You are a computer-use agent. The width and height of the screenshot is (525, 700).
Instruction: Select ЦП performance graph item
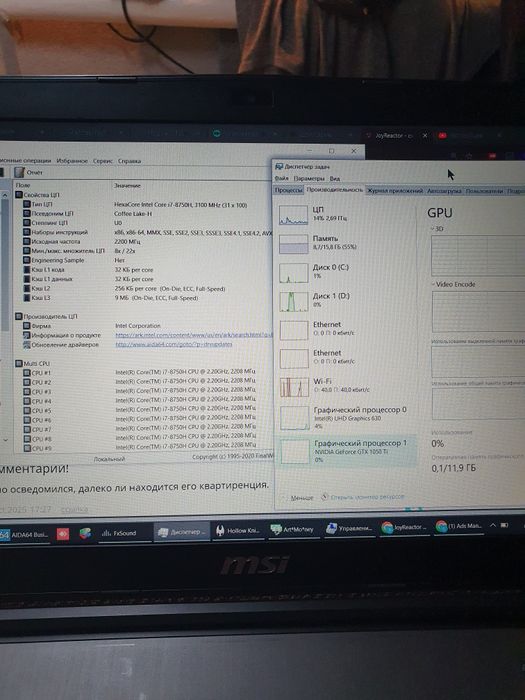[346, 215]
